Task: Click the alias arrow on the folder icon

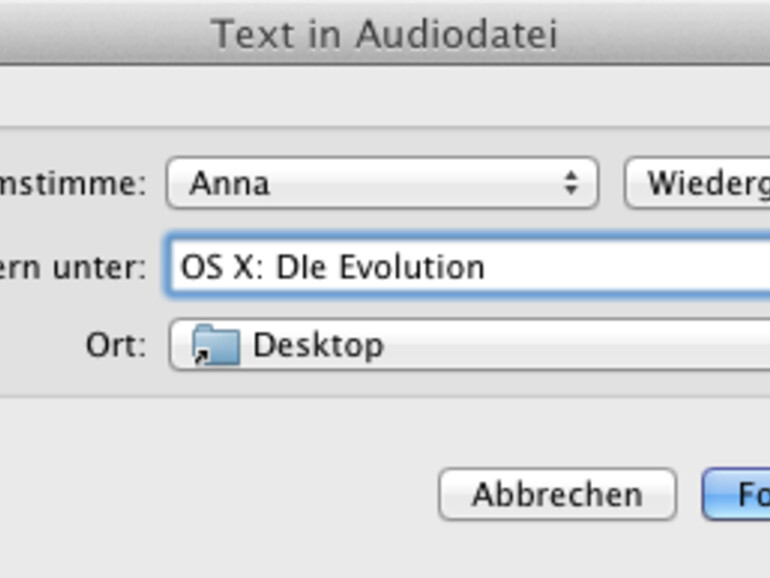Action: pos(201,356)
